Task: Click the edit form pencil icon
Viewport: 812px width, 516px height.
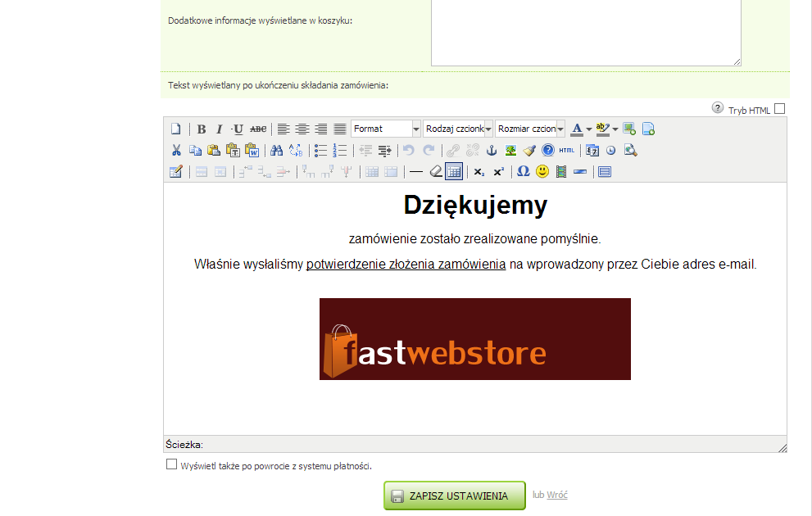Action: 176,171
